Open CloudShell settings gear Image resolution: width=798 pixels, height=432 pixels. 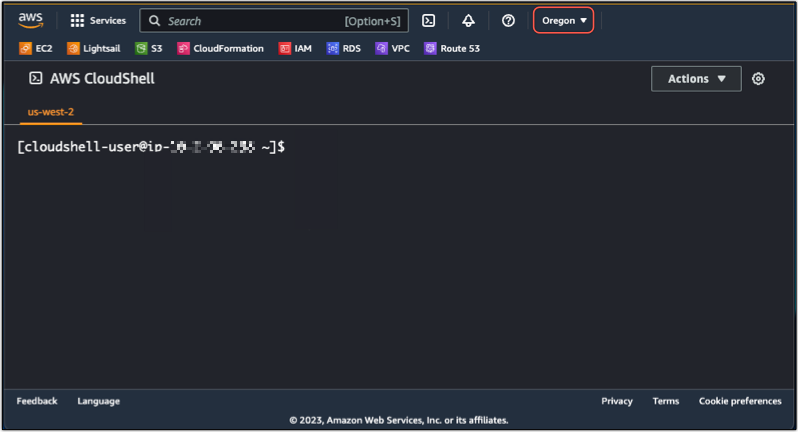pos(758,79)
